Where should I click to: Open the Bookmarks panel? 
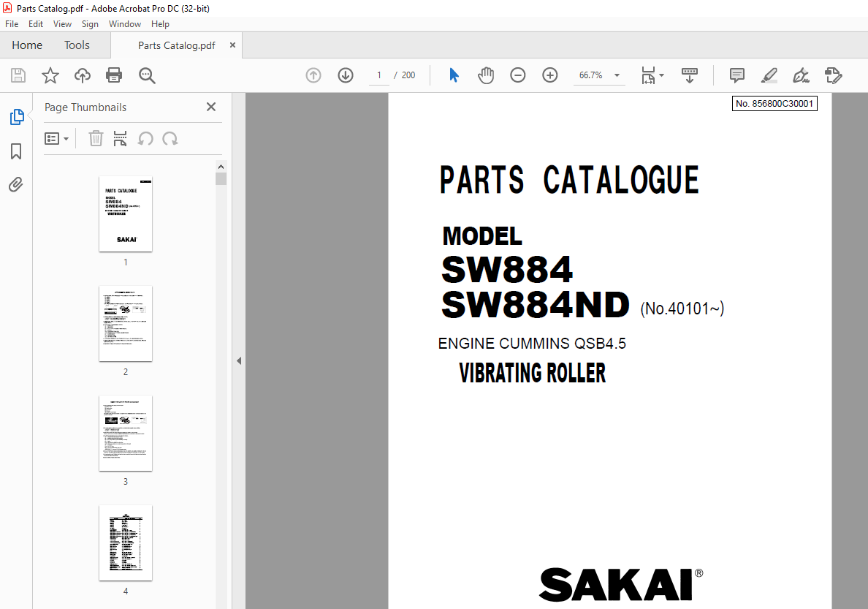(16, 151)
